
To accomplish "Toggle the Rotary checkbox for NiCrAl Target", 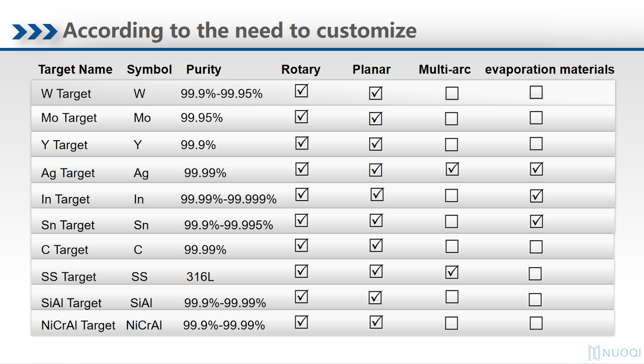I will [301, 322].
